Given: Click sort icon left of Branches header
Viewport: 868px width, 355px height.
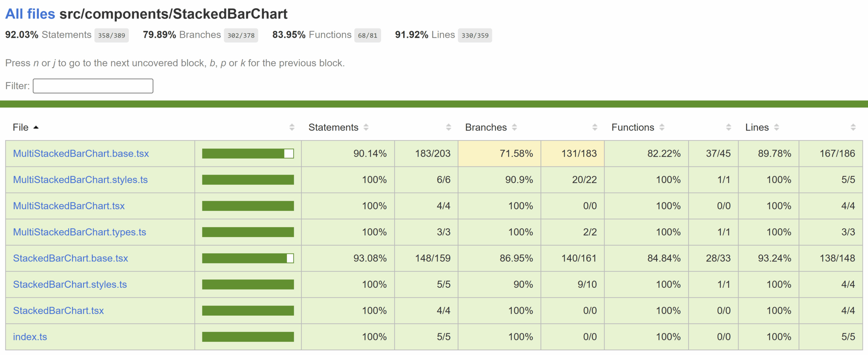Looking at the screenshot, I should pyautogui.click(x=449, y=127).
